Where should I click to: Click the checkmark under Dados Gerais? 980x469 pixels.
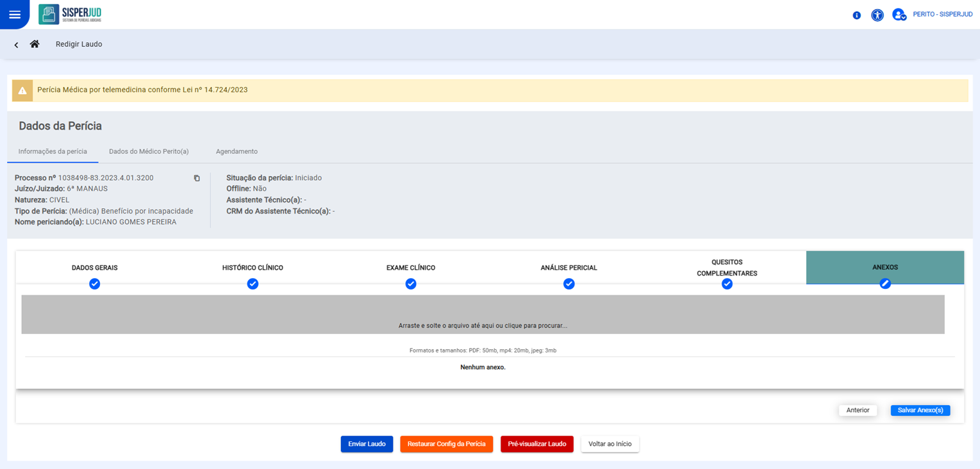(x=95, y=284)
